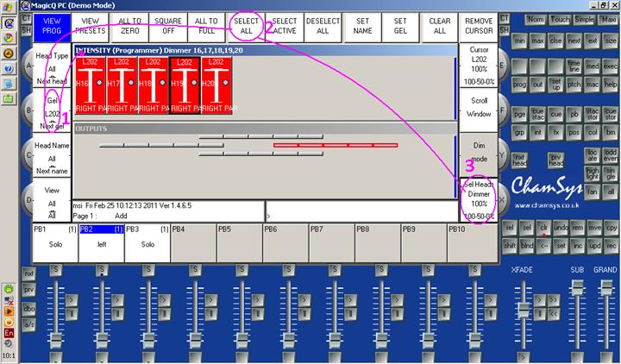Viewport: 621px width, 364px height.
Task: Click the 'nxt head' keypad button
Action: click(x=519, y=160)
